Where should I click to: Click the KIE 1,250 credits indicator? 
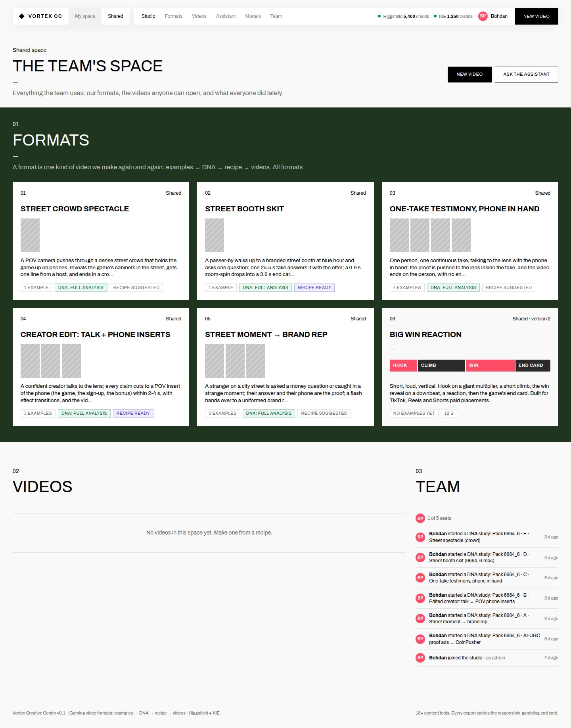pyautogui.click(x=453, y=16)
